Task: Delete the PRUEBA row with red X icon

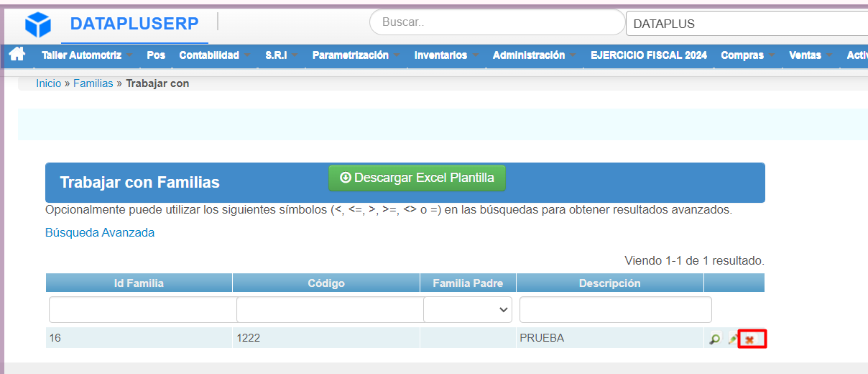Action: coord(749,339)
